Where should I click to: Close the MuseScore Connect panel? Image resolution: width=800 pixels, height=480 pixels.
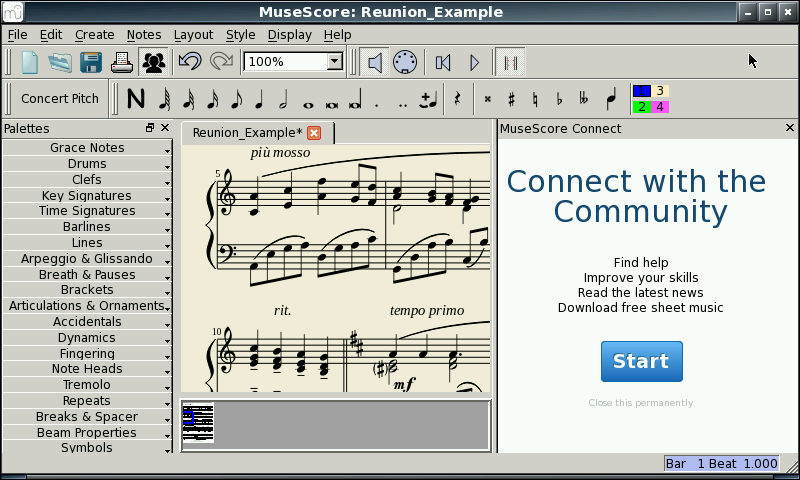pyautogui.click(x=790, y=128)
